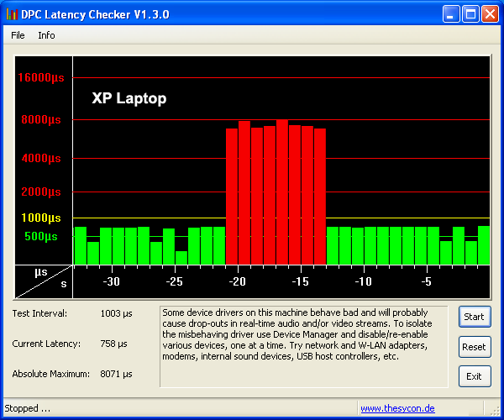Maximize the DPC Latency Checker window
504x420 pixels.
[470, 14]
